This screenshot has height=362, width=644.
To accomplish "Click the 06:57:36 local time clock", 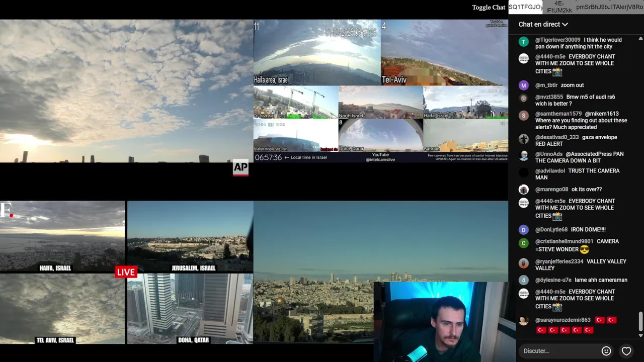I will coord(268,157).
